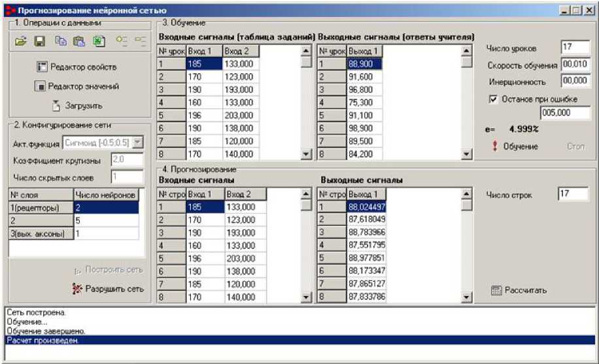Click the Число уроков field
Image resolution: width=599 pixels, height=364 pixels.
pyautogui.click(x=575, y=47)
